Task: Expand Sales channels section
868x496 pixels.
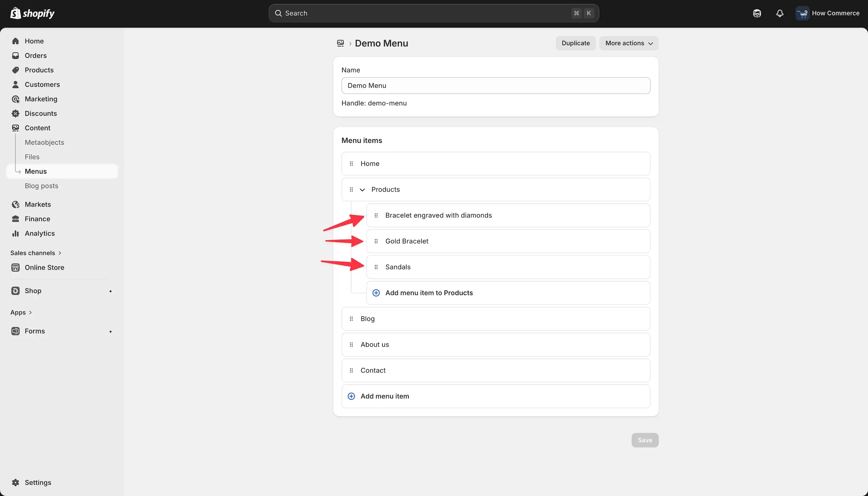Action: [x=36, y=253]
